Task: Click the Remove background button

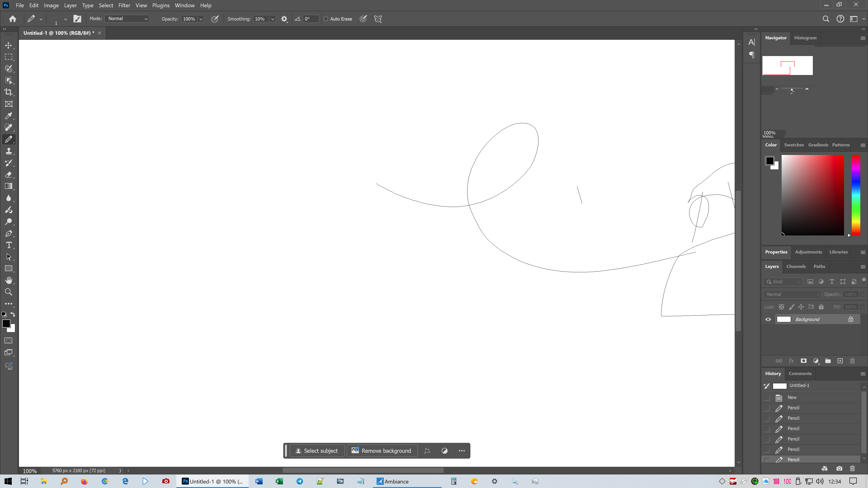Action: tap(382, 451)
